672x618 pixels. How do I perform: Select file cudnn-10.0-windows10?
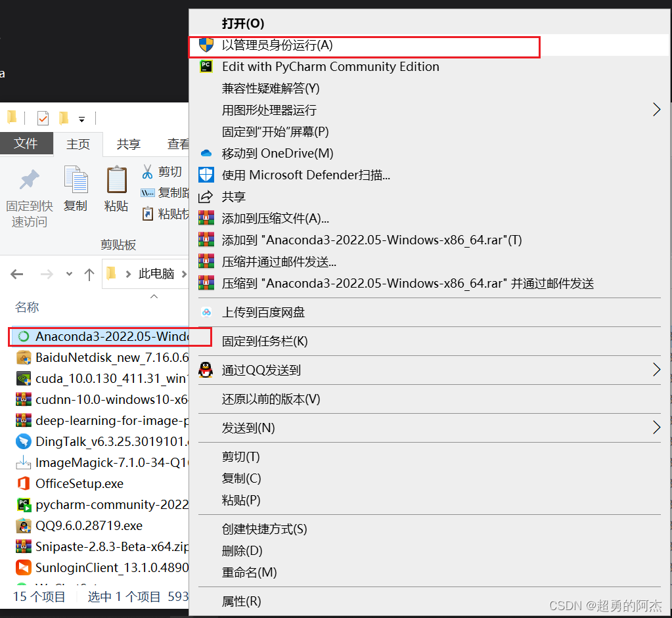click(112, 399)
